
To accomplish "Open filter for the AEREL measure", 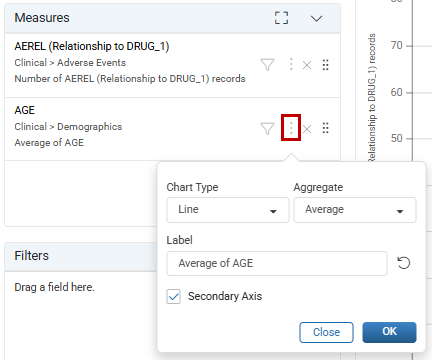I will [267, 65].
